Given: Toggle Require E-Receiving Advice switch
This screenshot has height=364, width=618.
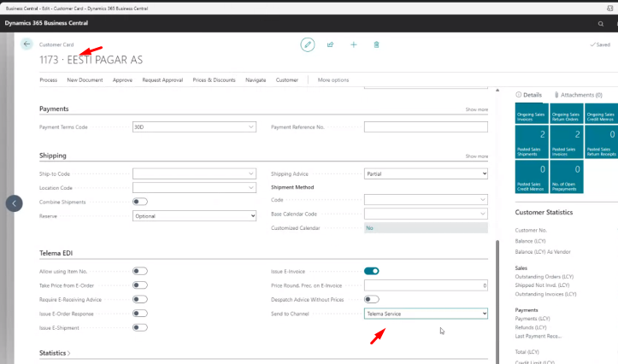Looking at the screenshot, I should pos(140,299).
